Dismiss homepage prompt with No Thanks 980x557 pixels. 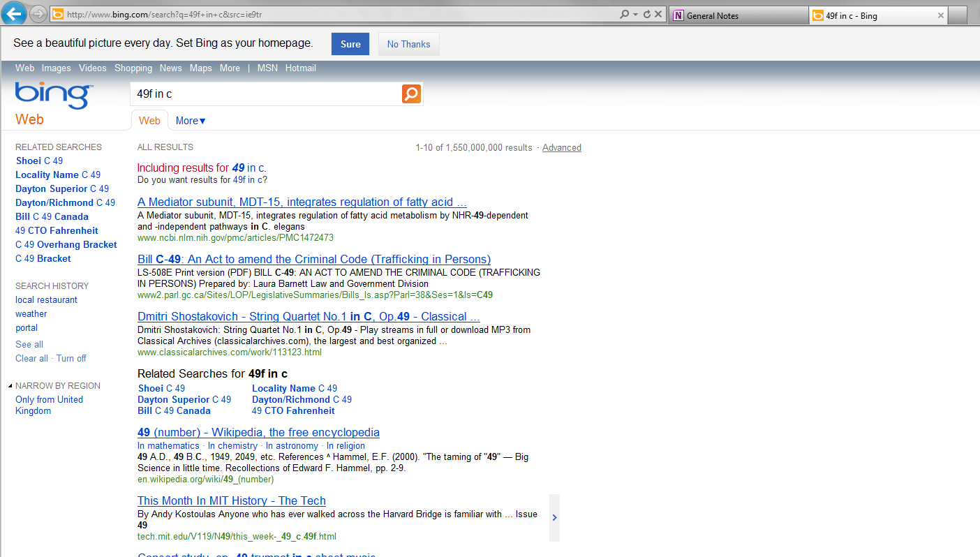coord(408,44)
